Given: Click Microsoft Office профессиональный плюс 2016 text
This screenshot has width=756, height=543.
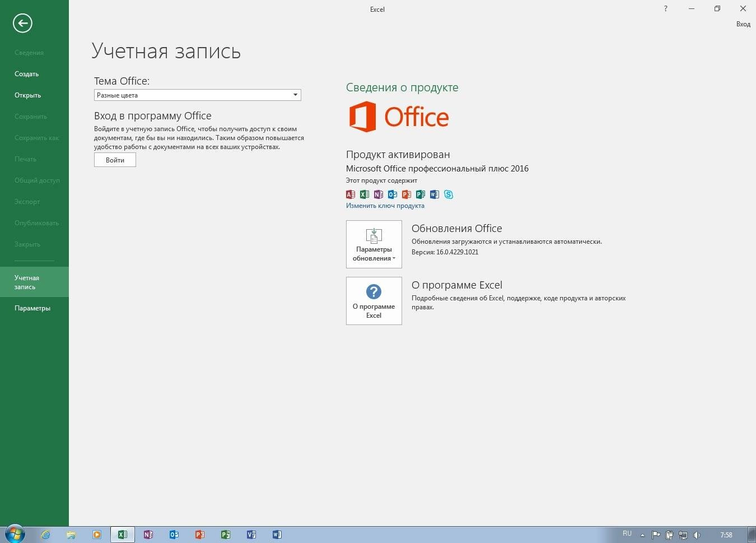Looking at the screenshot, I should tap(437, 169).
